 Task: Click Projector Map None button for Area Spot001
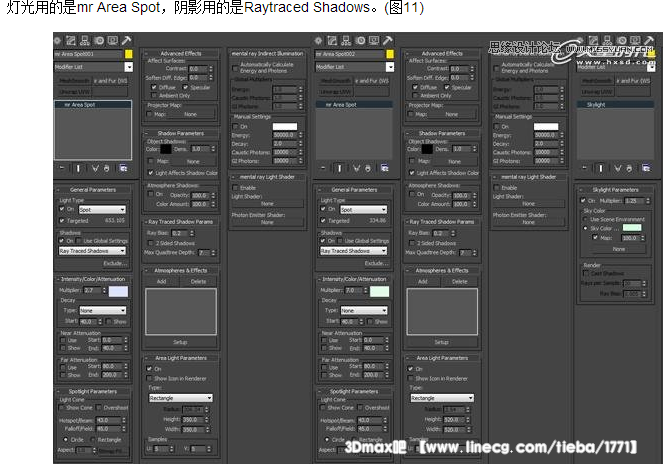(x=190, y=114)
